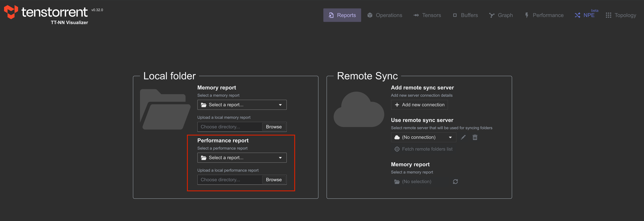Open the performance report selection dropdown
Viewport: 644px width, 221px height.
242,157
